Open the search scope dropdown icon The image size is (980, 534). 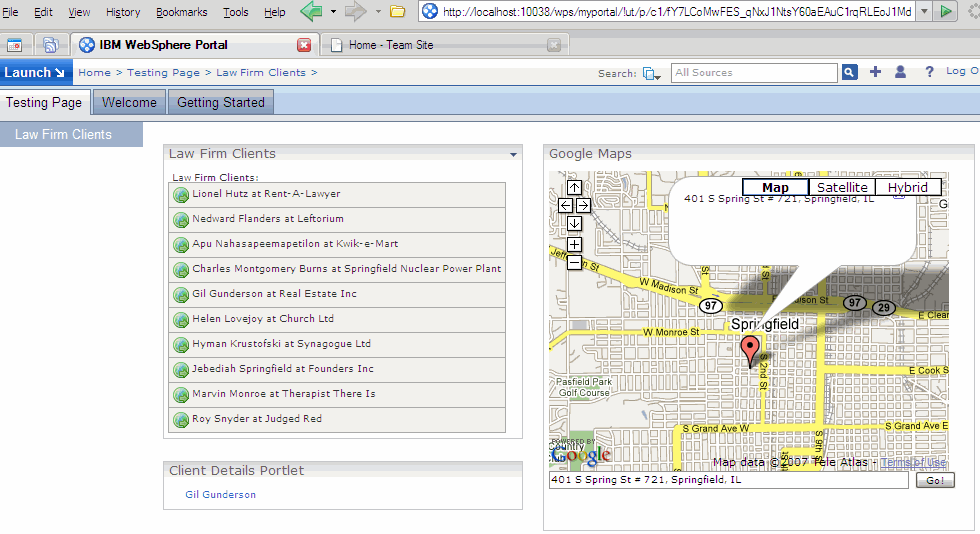pos(651,74)
